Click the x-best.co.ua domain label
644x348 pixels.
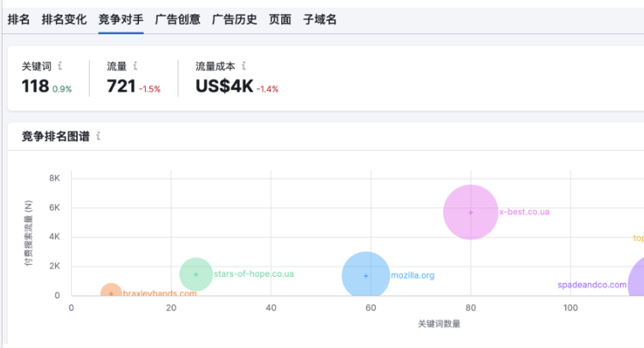(x=525, y=212)
